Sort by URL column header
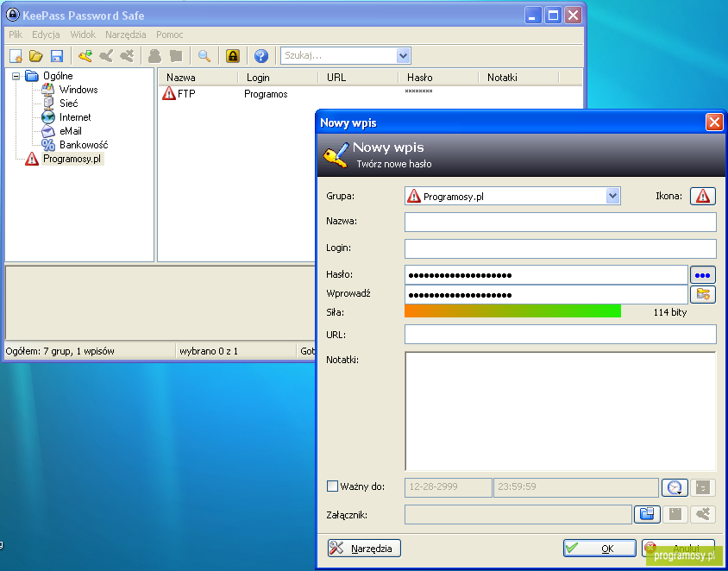728x571 pixels. point(359,78)
